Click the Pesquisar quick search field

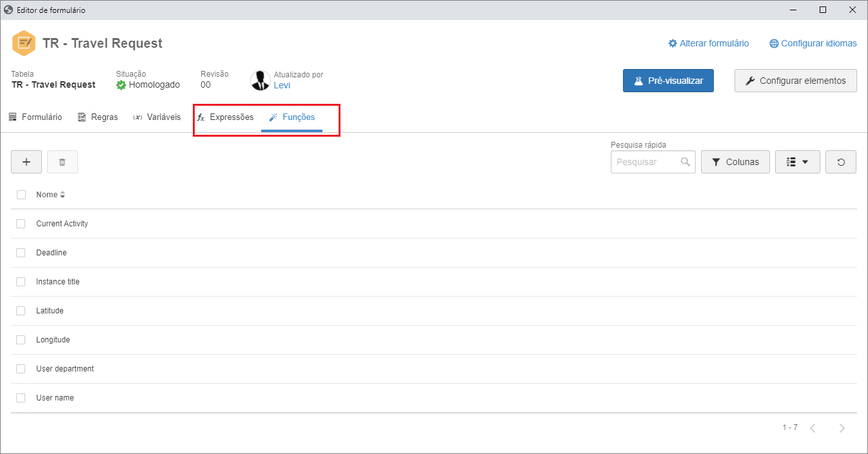pos(653,162)
